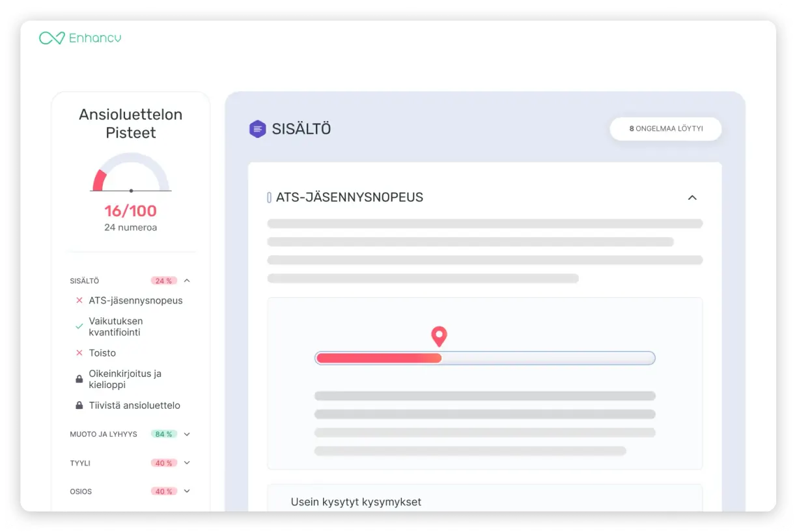797x532 pixels.
Task: Collapse the SISÄLTÖ sidebar section
Action: point(187,281)
